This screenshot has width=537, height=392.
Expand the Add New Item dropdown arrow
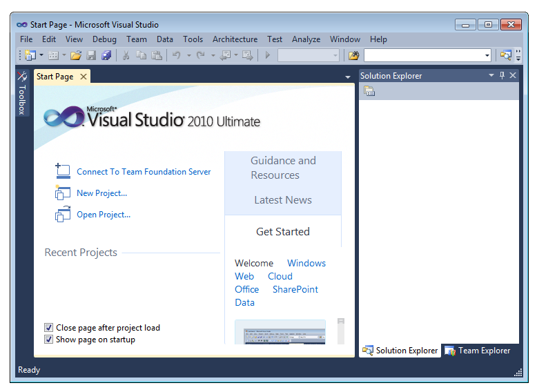click(64, 55)
